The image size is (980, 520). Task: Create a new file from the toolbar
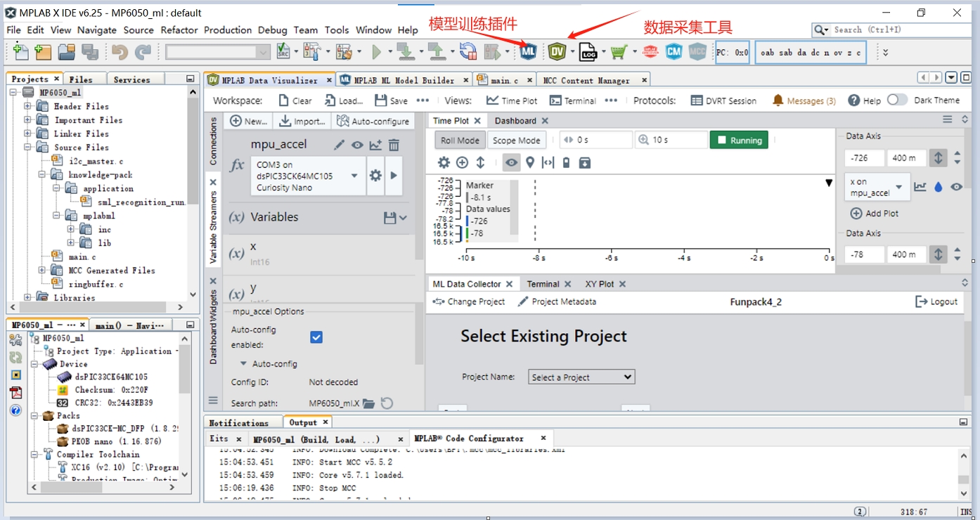coord(21,52)
